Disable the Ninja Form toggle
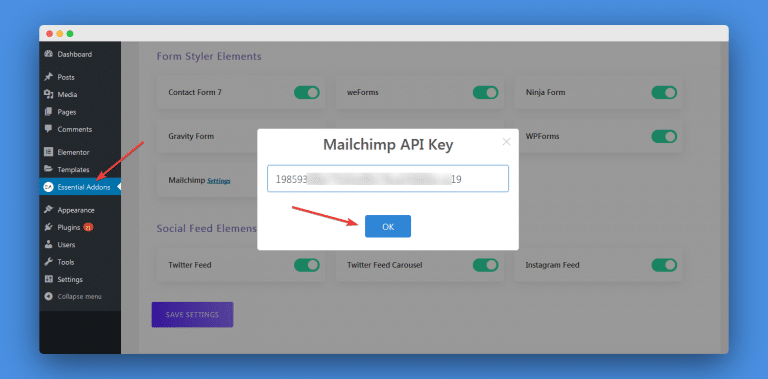The image size is (768, 379). 664,93
